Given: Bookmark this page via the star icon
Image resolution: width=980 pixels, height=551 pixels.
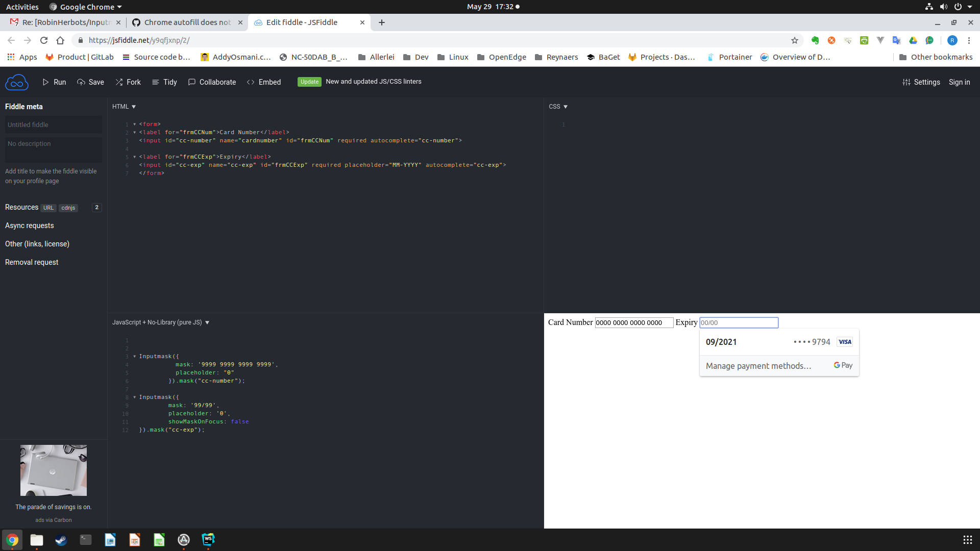Looking at the screenshot, I should click(x=795, y=40).
